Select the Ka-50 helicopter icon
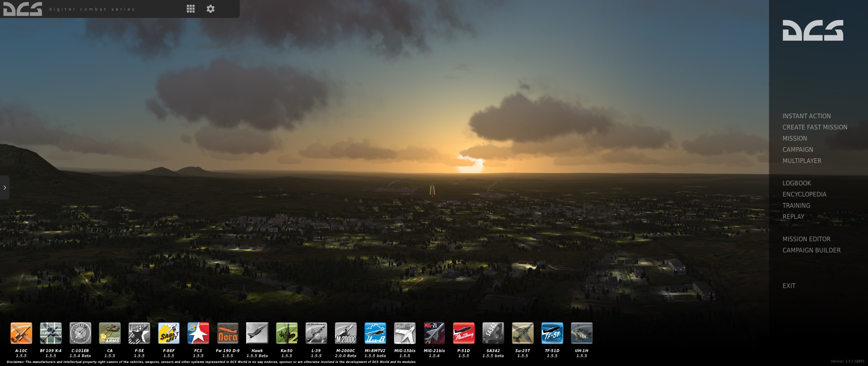 [287, 333]
